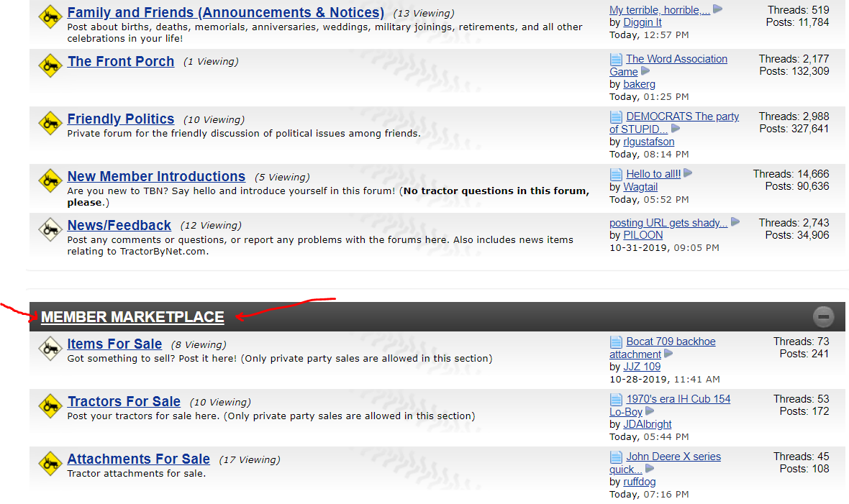Viewport: 849px width, 504px height.
Task: Open Tractors For Sale forum
Action: point(124,402)
